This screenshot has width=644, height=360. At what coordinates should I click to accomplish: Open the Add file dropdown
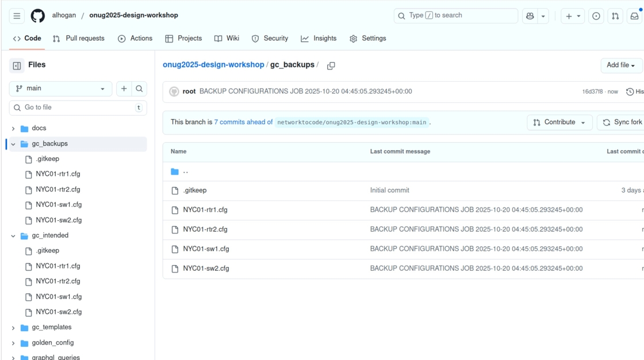click(x=621, y=66)
